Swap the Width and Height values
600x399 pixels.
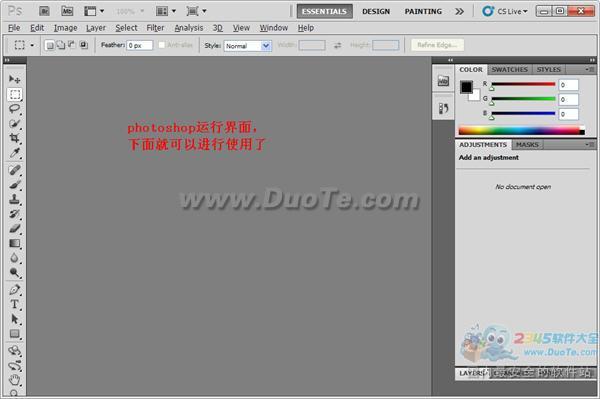337,46
